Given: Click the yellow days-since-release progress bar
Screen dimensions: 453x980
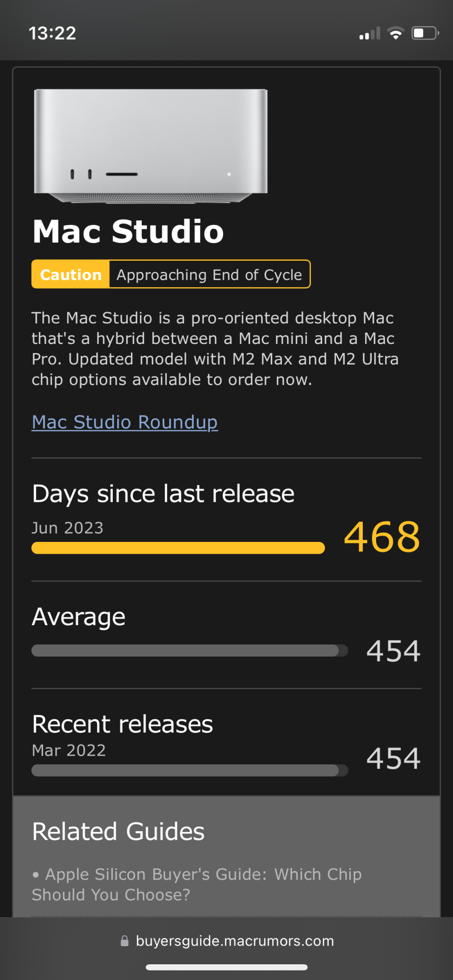Looking at the screenshot, I should pos(178,548).
